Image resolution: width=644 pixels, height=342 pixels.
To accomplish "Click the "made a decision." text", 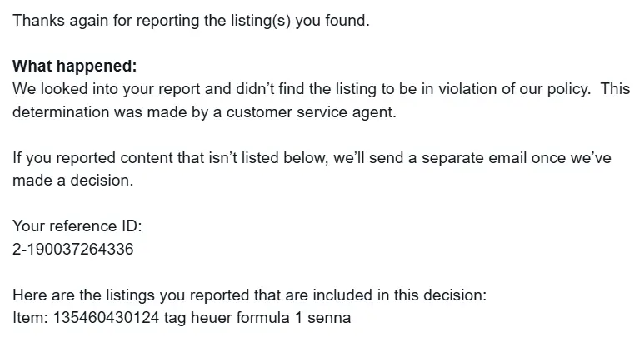I will click(x=73, y=181).
